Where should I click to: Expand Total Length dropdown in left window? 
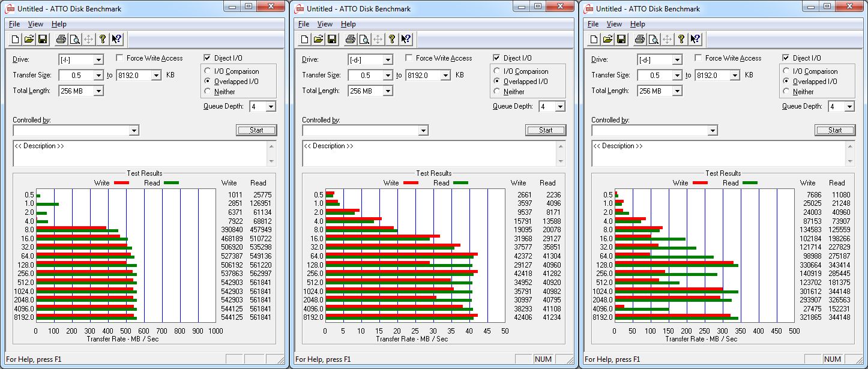click(x=98, y=91)
